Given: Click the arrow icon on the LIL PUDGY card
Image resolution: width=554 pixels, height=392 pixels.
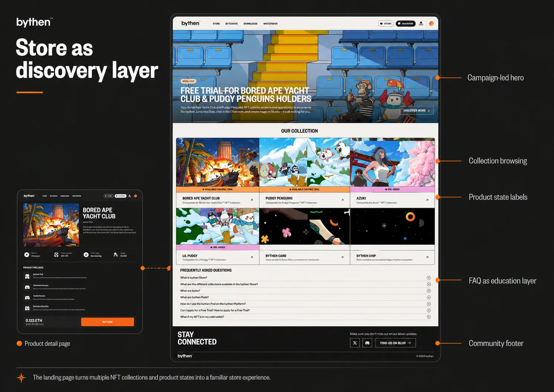Looking at the screenshot, I should click(252, 257).
